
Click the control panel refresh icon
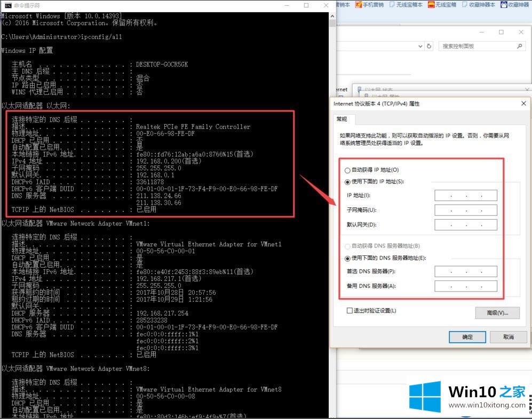point(429,46)
